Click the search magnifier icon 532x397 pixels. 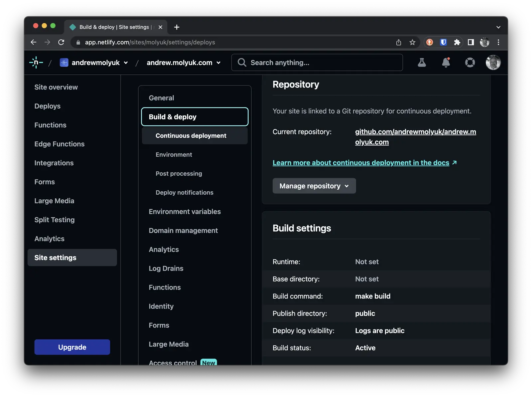(241, 62)
